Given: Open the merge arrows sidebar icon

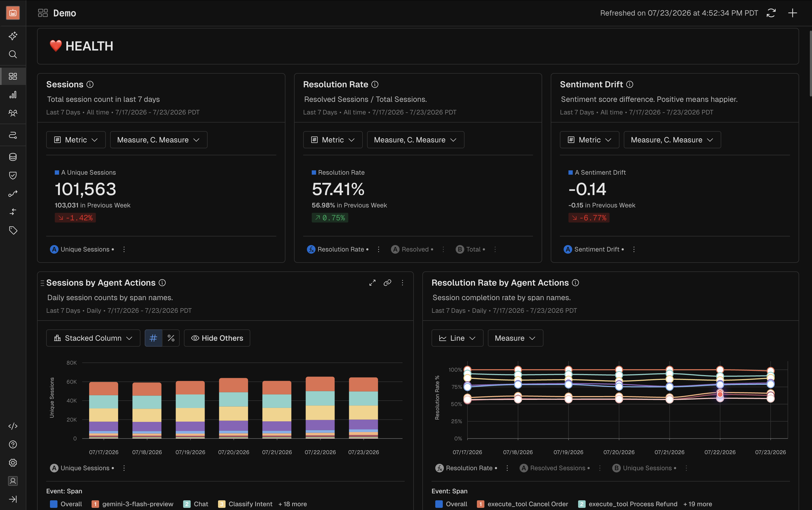Looking at the screenshot, I should click(x=13, y=212).
